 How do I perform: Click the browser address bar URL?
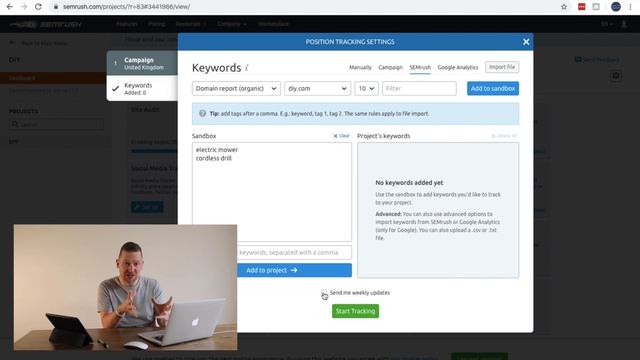coord(127,7)
